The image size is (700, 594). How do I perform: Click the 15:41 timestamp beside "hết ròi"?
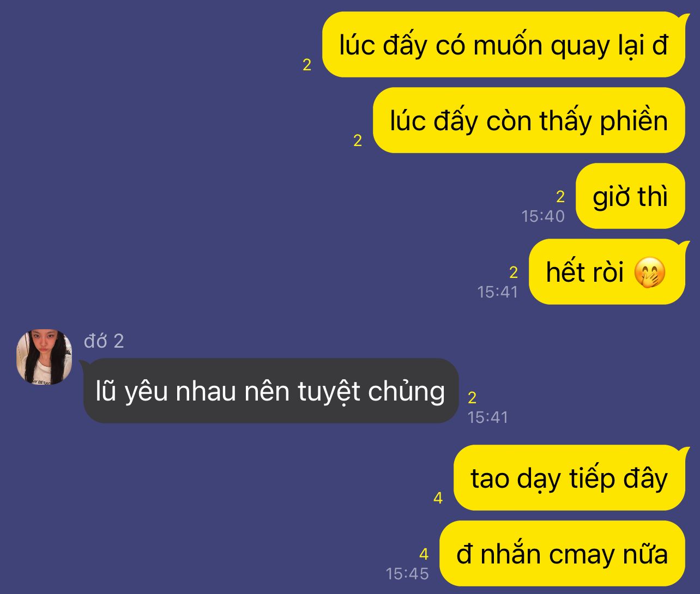click(498, 292)
